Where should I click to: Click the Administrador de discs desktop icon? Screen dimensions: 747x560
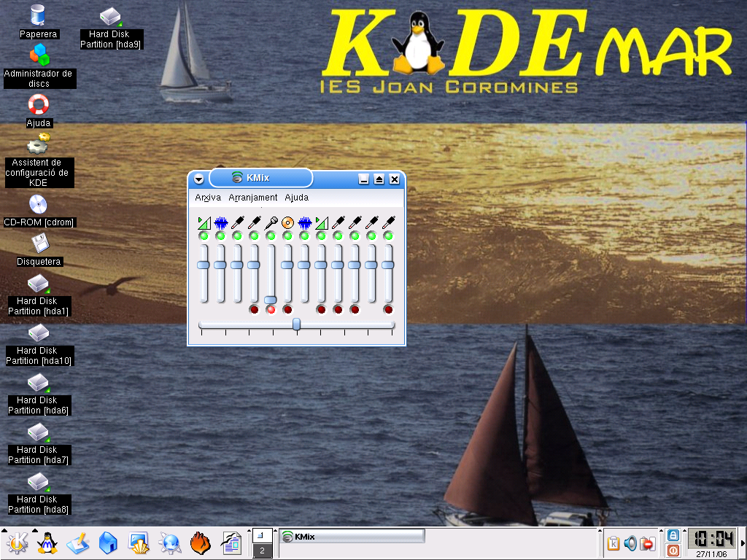(38, 55)
